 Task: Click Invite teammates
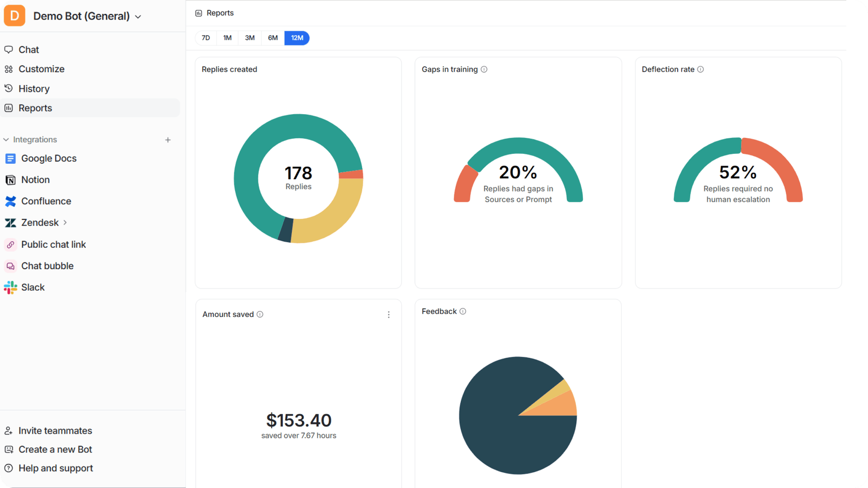pos(55,431)
